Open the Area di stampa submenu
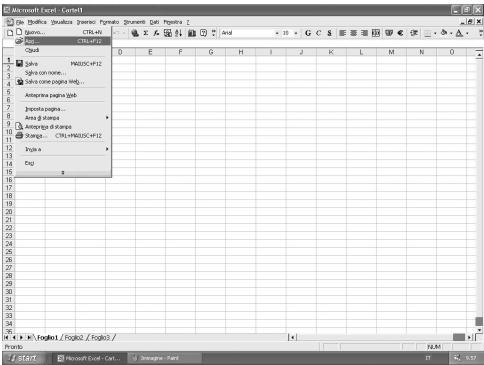The width and height of the screenshot is (484, 365). tap(63, 118)
